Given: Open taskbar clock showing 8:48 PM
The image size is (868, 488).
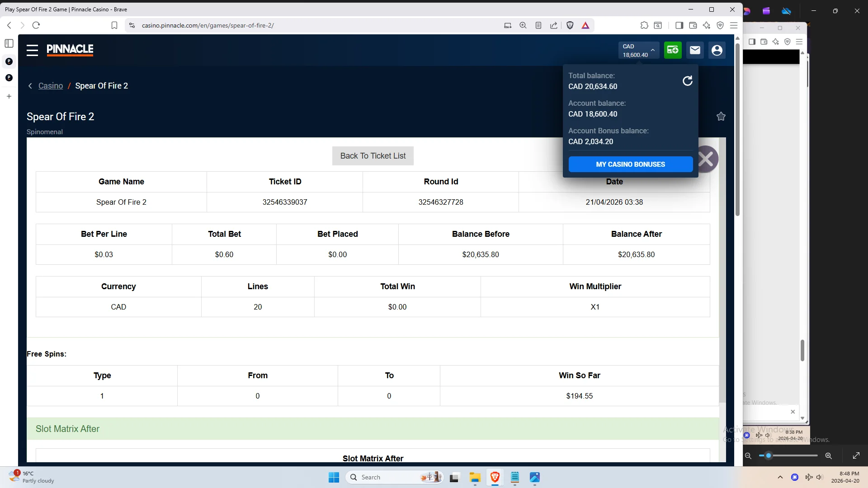Looking at the screenshot, I should [x=845, y=477].
